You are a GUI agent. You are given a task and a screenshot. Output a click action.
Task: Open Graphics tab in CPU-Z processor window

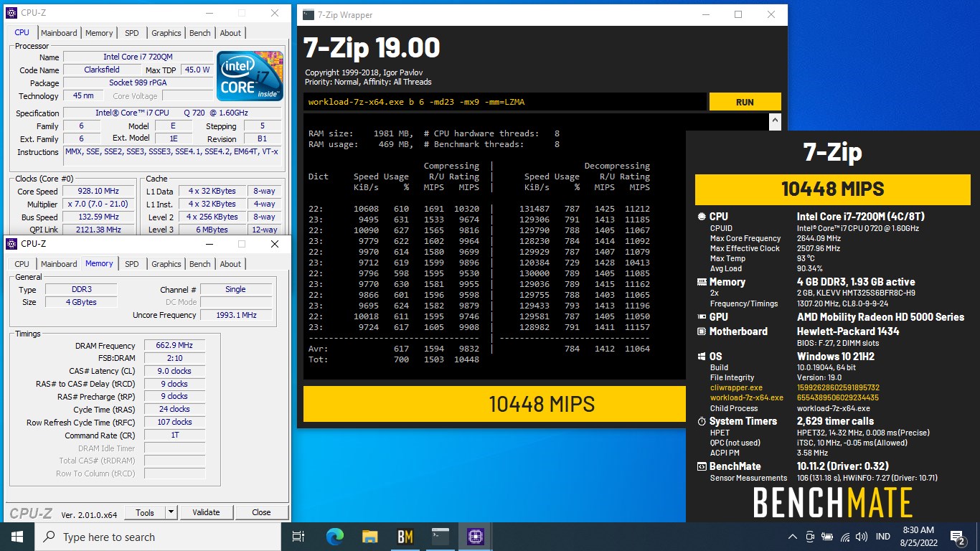click(166, 33)
